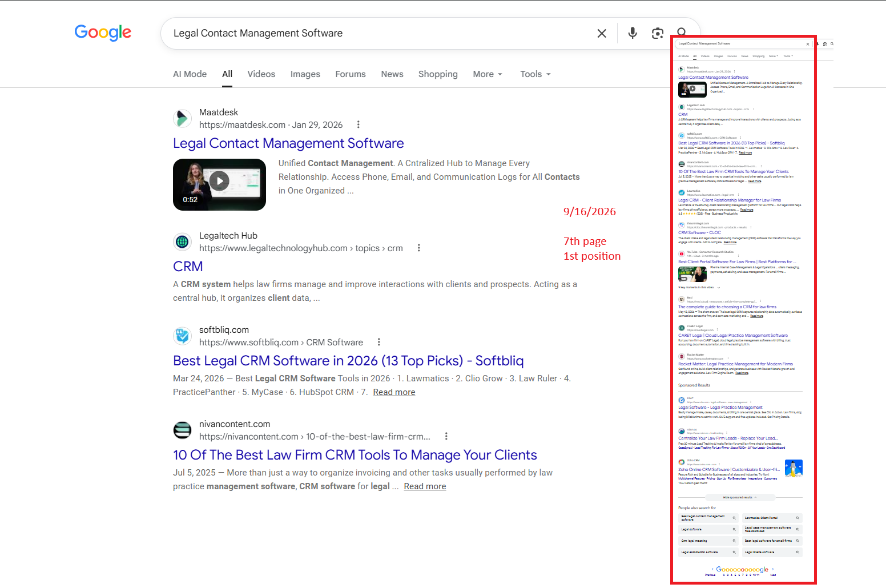Image resolution: width=886 pixels, height=588 pixels.
Task: Click the rocket image thumbnail in small preview
Action: (794, 468)
